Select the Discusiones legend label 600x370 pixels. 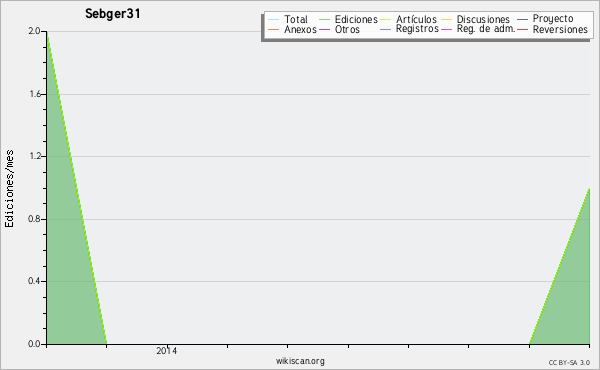coord(483,19)
